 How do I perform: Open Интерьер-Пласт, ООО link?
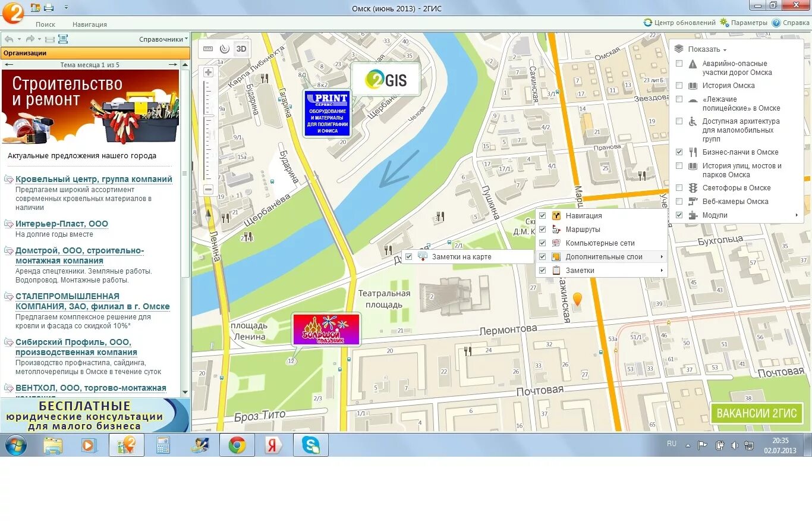coord(62,224)
